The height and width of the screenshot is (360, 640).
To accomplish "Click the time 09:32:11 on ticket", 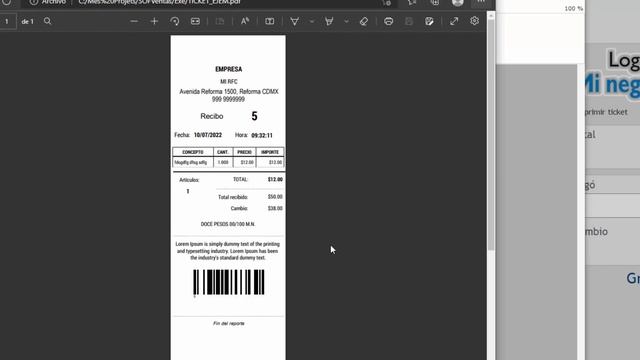I will click(262, 136).
